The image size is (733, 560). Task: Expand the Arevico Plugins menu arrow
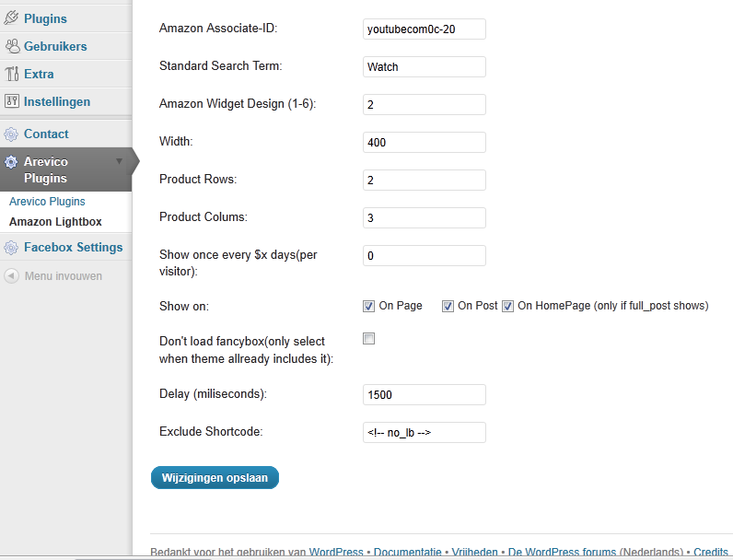point(119,161)
